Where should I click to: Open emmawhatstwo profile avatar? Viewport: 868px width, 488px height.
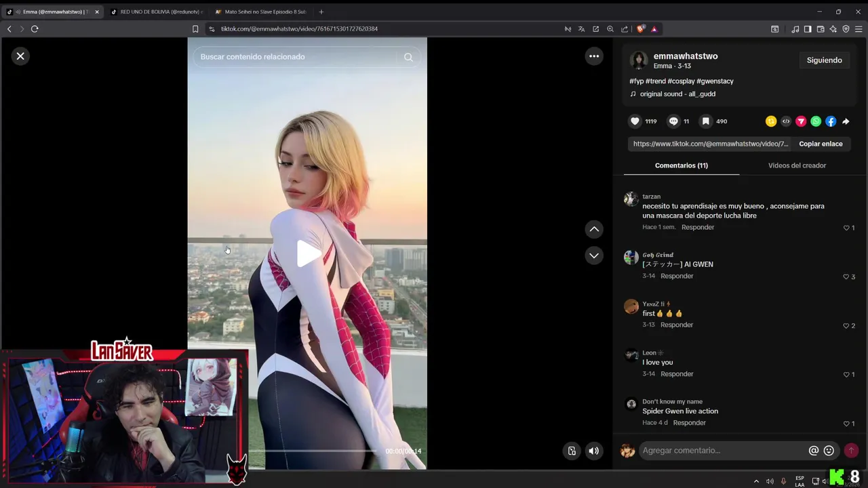click(639, 60)
